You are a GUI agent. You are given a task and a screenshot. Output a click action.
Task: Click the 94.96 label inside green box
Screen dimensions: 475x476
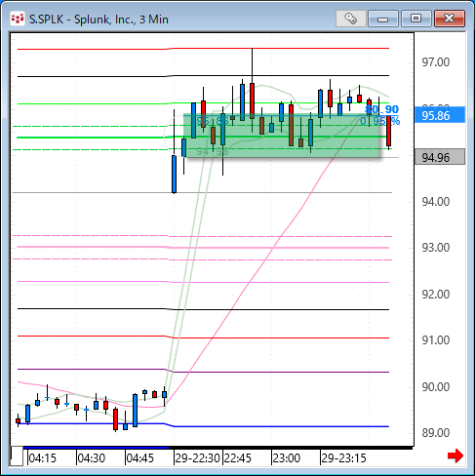tap(213, 151)
